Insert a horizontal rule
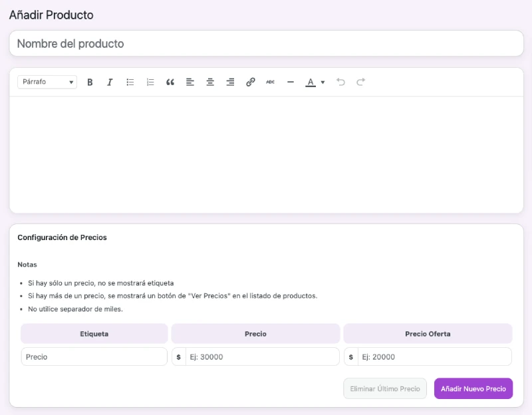The width and height of the screenshot is (532, 415). (290, 82)
